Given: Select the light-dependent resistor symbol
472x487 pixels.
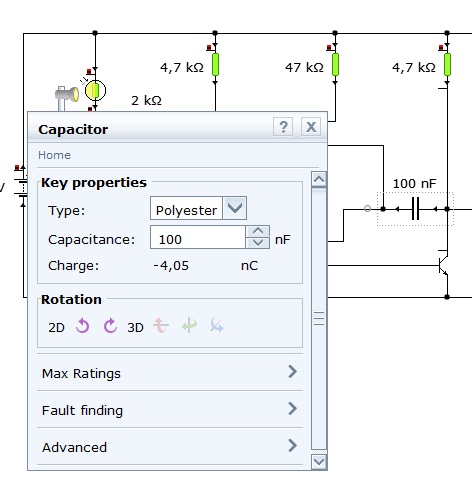Looking at the screenshot, I should (95, 90).
